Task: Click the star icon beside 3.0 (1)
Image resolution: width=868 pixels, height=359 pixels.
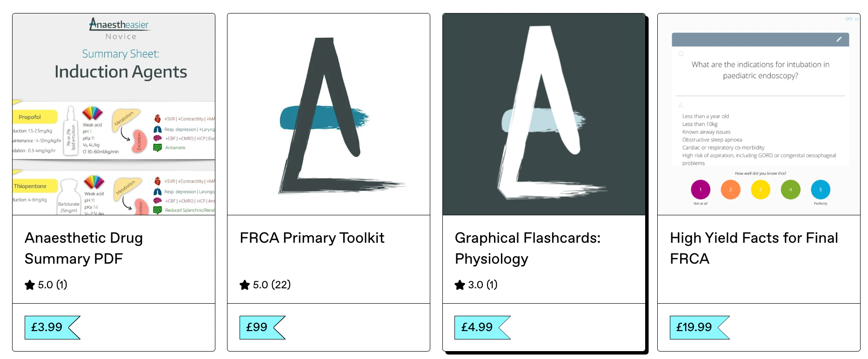Action: [x=460, y=285]
